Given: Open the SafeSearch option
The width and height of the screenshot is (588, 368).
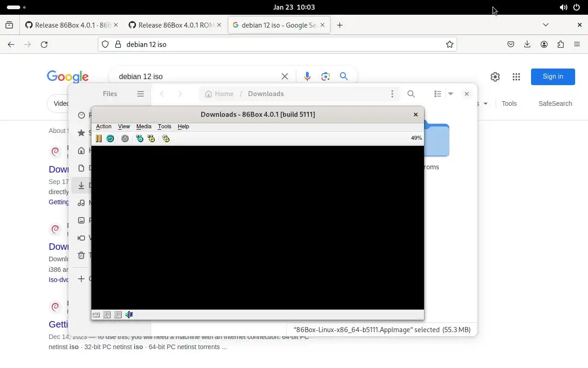Looking at the screenshot, I should [555, 103].
